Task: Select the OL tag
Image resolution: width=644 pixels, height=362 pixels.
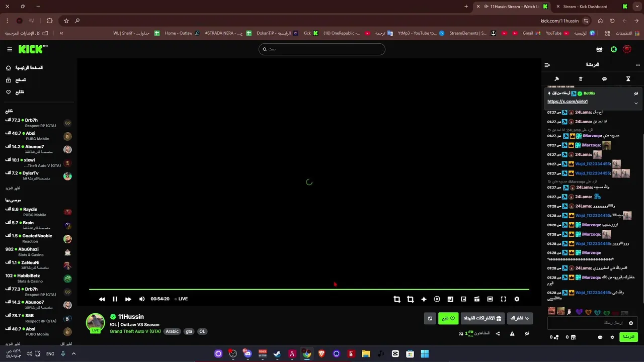Action: [202, 331]
